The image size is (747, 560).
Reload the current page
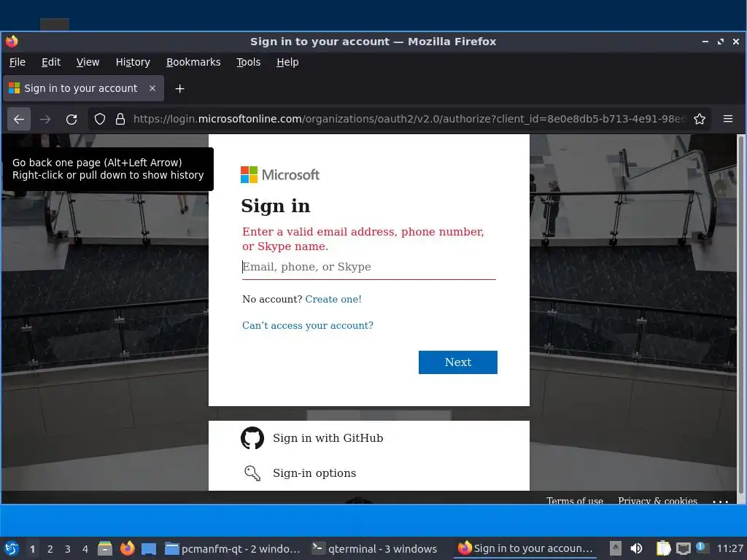tap(71, 119)
